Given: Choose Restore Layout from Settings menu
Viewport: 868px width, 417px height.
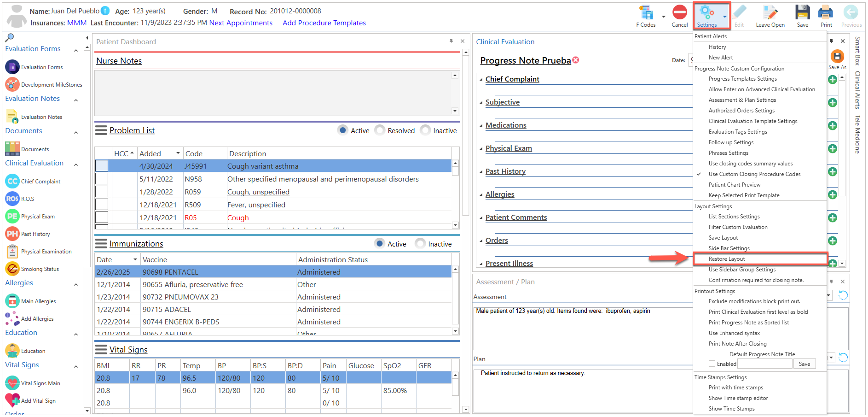Looking at the screenshot, I should click(760, 259).
